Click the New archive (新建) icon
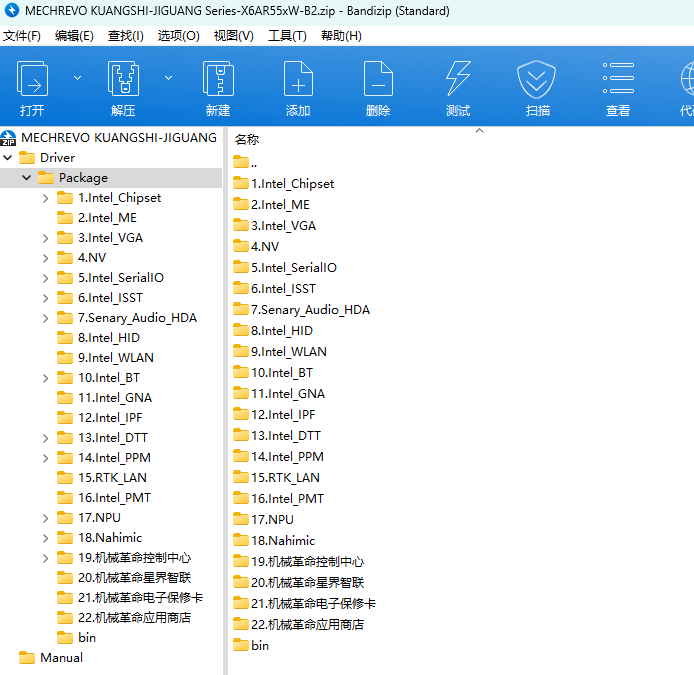 218,79
